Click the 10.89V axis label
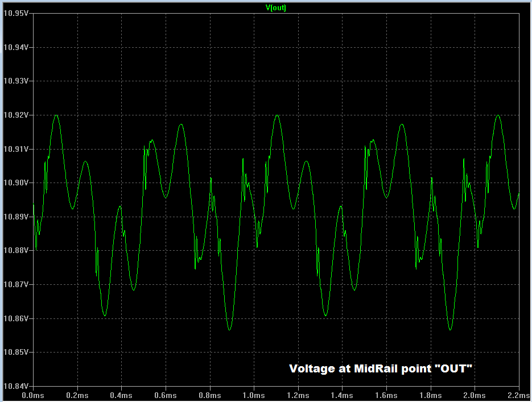Image resolution: width=532 pixels, height=402 pixels. click(16, 217)
